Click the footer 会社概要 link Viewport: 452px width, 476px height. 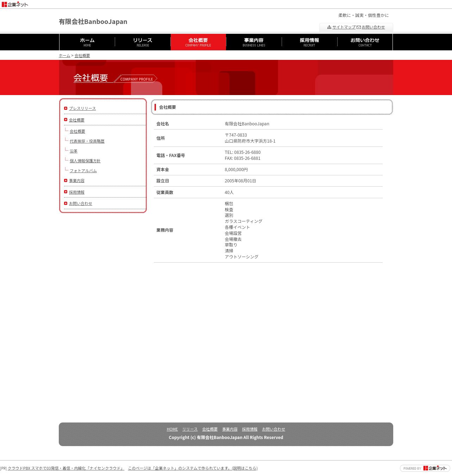coord(210,429)
